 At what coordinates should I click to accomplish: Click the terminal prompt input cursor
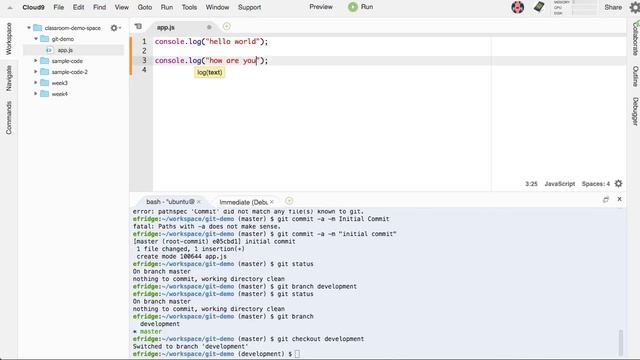(297, 354)
